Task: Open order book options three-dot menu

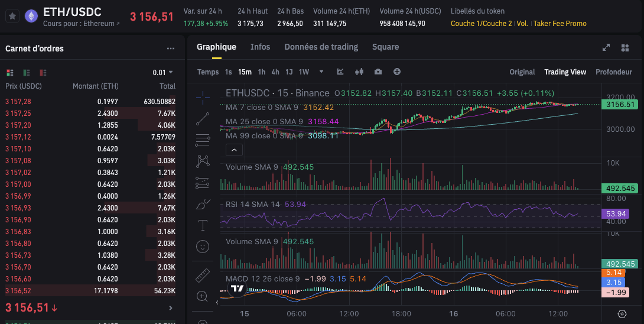Action: 171,48
